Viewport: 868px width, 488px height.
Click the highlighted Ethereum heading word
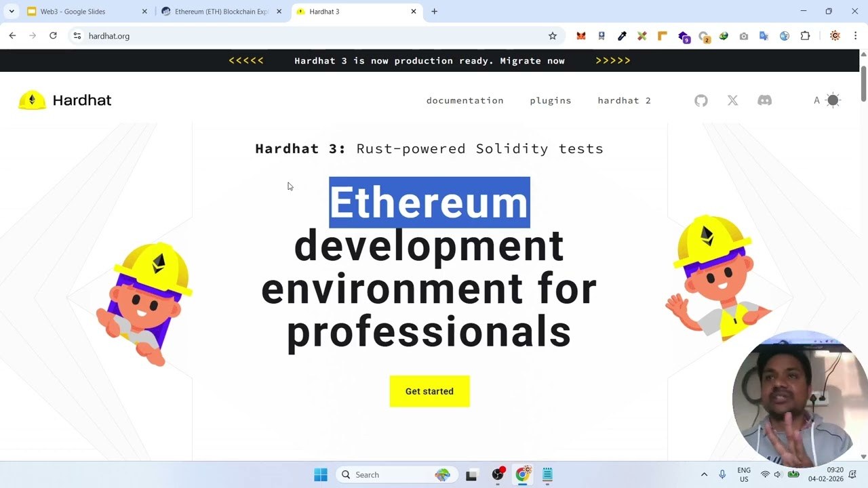(x=429, y=202)
